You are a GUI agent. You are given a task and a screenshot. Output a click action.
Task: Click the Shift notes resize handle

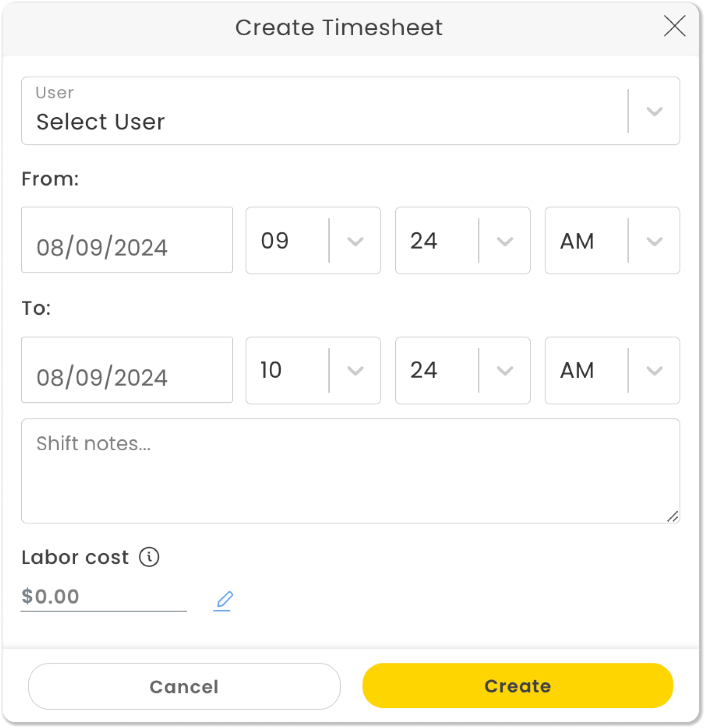(x=673, y=517)
